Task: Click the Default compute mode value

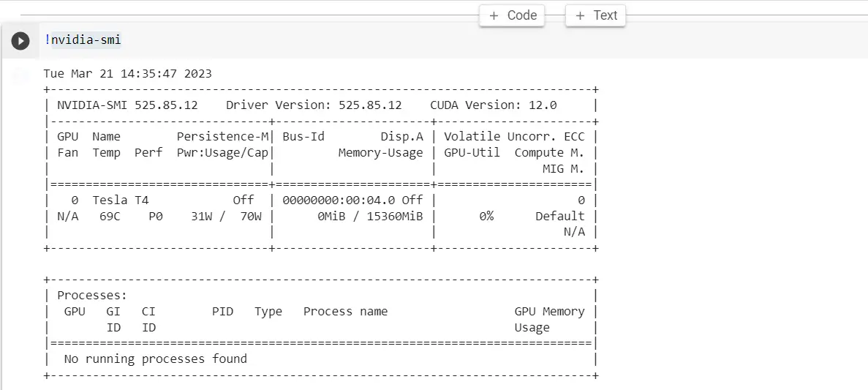Action: [x=559, y=216]
